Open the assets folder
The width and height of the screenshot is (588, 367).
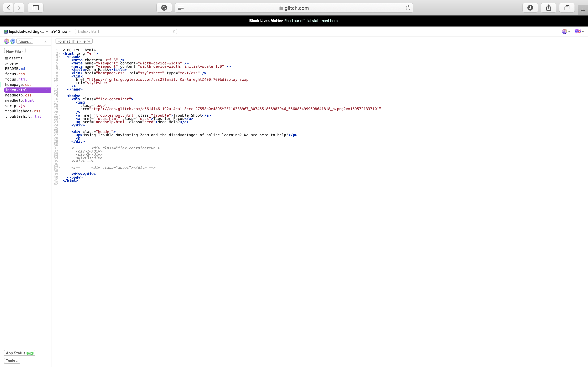click(x=16, y=58)
